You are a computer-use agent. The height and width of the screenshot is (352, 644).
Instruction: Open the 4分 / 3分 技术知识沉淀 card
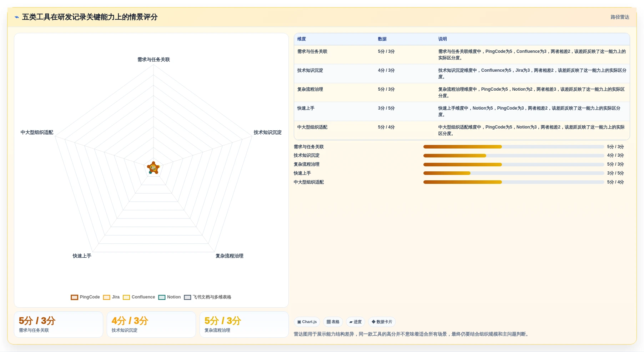151,325
